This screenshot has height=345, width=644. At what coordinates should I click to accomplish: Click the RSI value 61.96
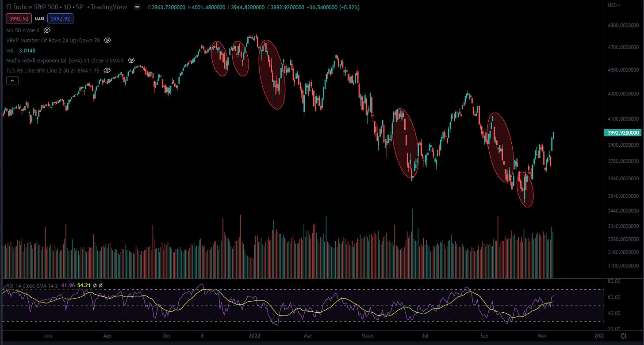pos(67,285)
